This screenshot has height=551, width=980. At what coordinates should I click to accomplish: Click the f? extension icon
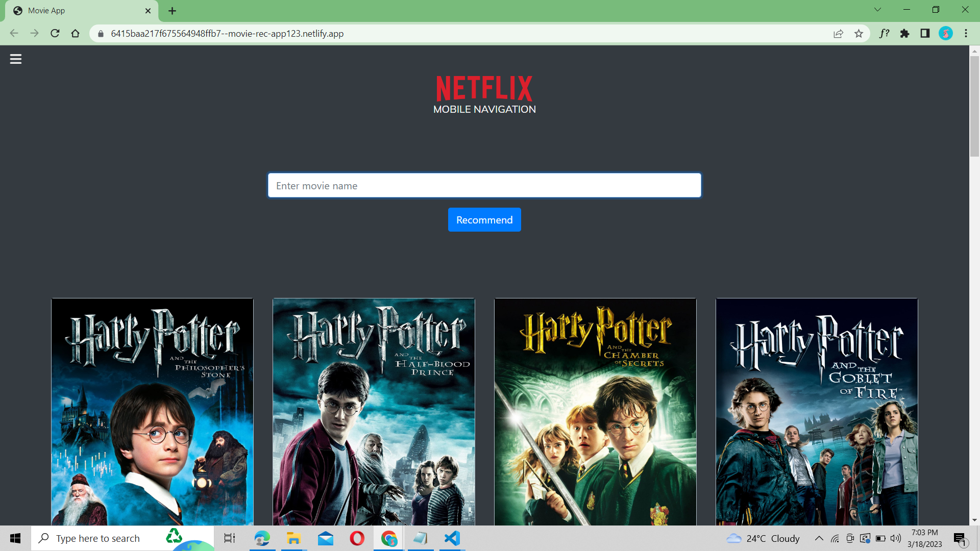point(884,33)
